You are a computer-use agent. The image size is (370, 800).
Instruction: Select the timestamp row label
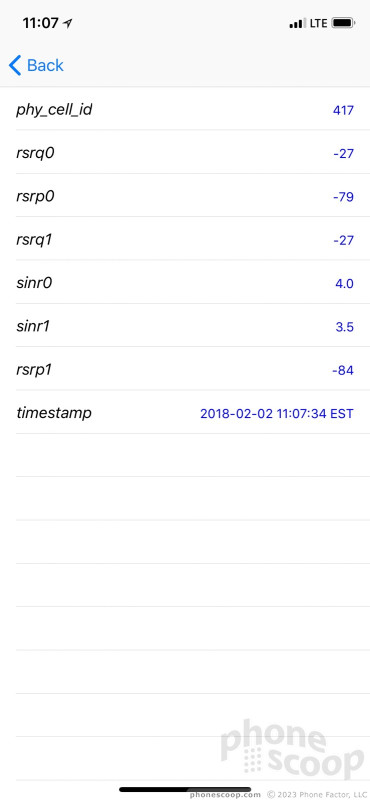(54, 413)
